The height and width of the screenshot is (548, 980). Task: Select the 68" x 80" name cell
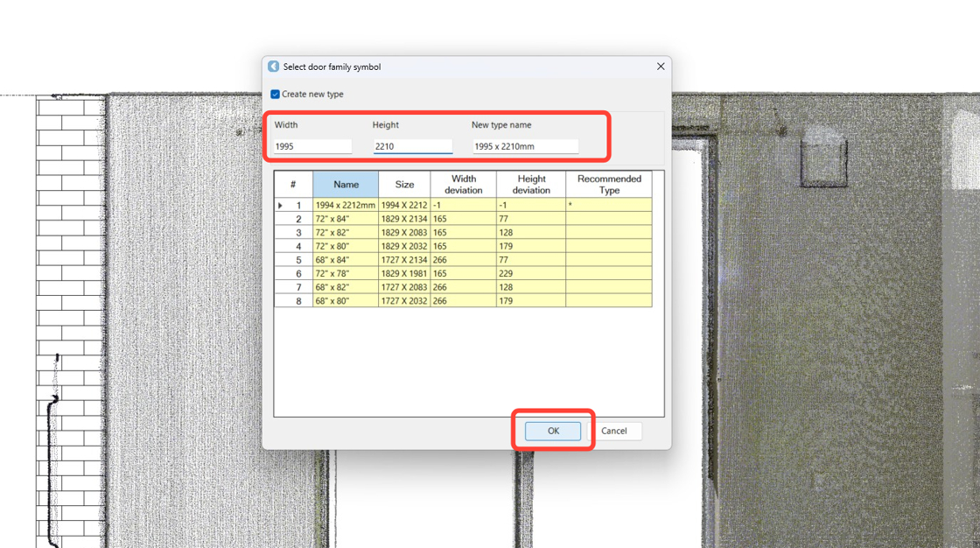[346, 301]
